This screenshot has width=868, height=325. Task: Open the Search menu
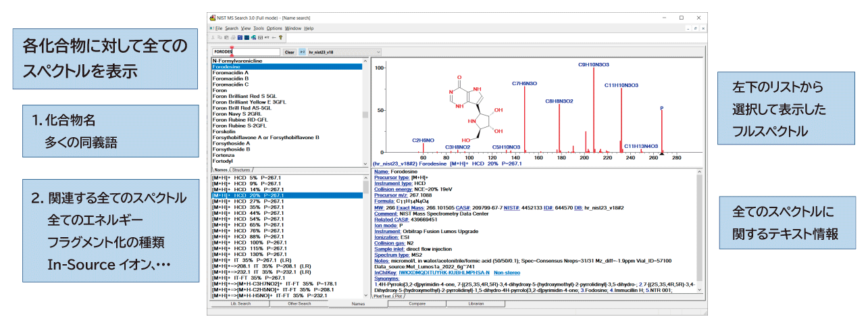[232, 28]
